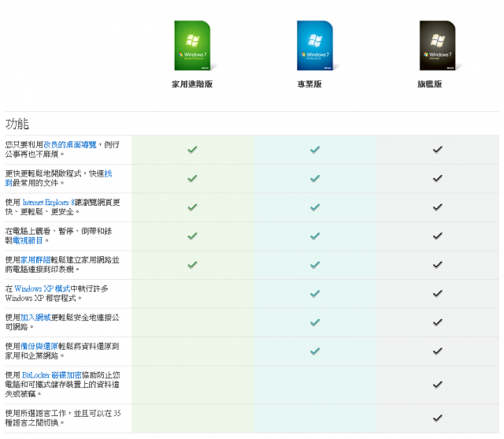Click ultimate checkmark in 最常用的文件 row
504x439 pixels.
(438, 178)
